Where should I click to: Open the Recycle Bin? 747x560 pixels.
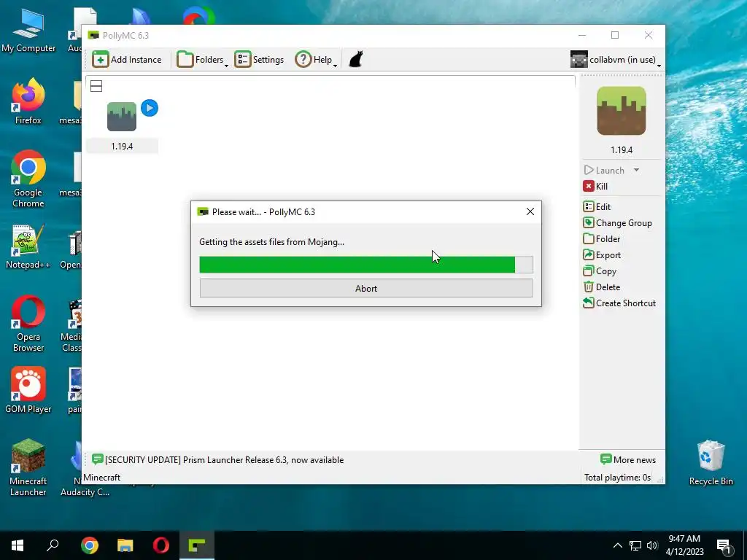click(711, 463)
